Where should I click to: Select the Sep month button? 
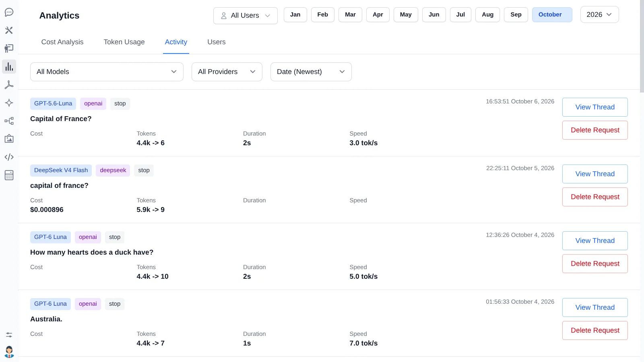click(516, 14)
